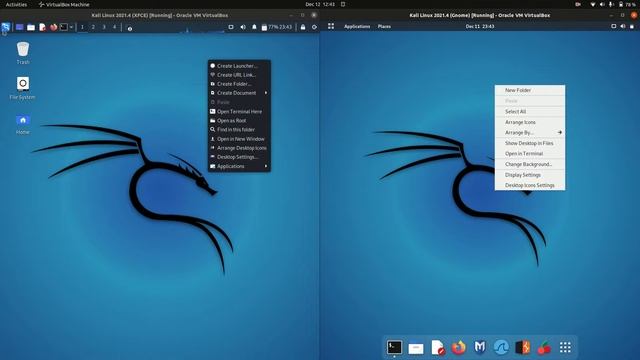The image size is (640, 360).
Task: Open Desktop Settings from XFCE menu
Action: [239, 157]
